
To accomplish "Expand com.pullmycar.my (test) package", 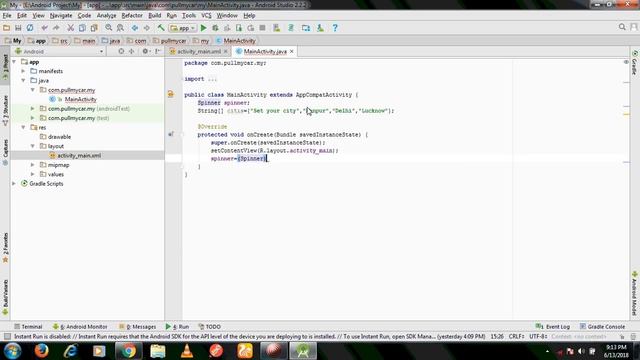I will tap(33, 118).
